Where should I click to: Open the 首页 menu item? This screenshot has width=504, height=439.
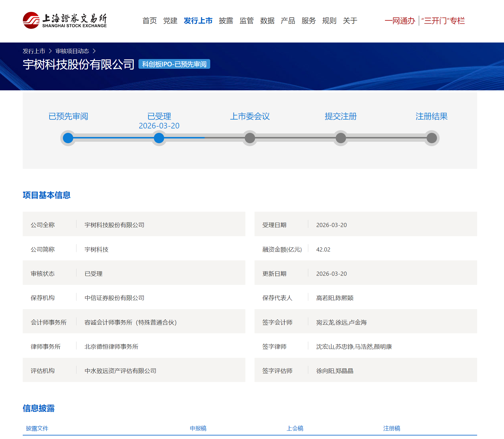pyautogui.click(x=149, y=21)
